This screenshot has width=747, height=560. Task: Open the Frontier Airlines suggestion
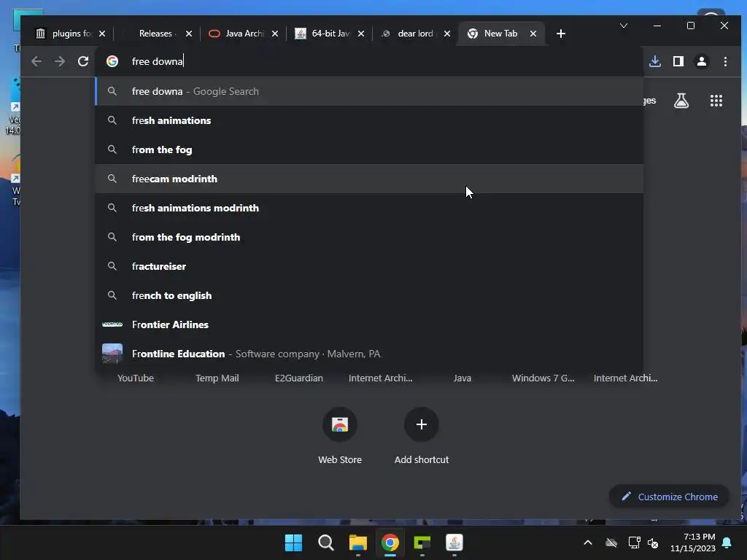369,324
